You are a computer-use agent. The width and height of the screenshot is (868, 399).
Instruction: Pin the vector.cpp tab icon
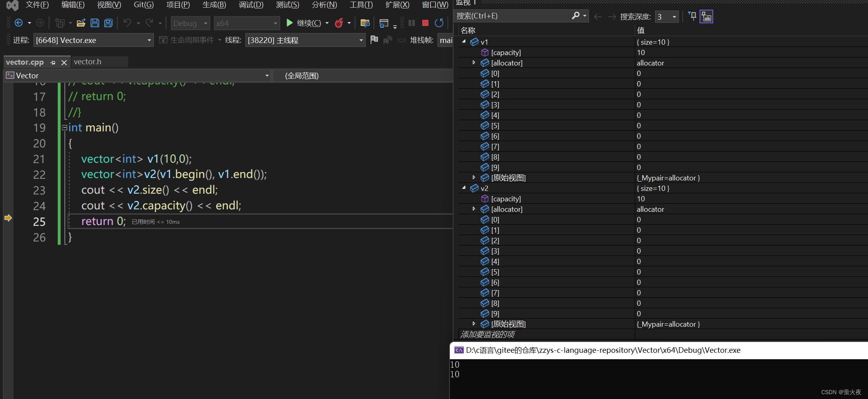point(53,62)
